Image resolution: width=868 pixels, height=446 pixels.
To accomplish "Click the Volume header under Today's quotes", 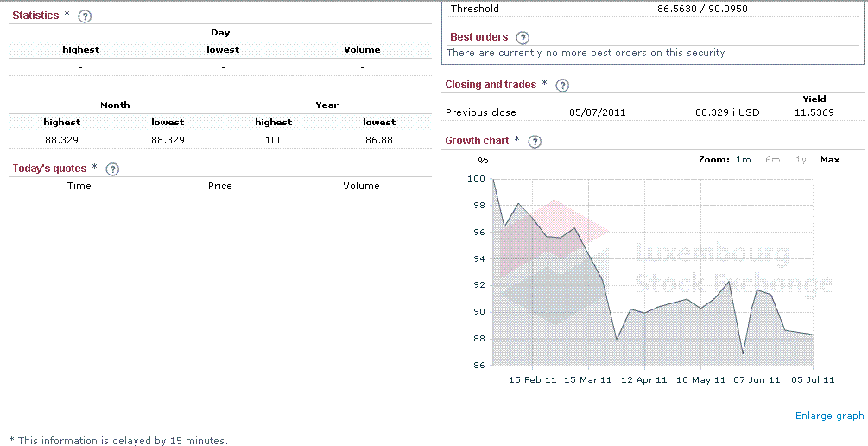I will (x=361, y=186).
